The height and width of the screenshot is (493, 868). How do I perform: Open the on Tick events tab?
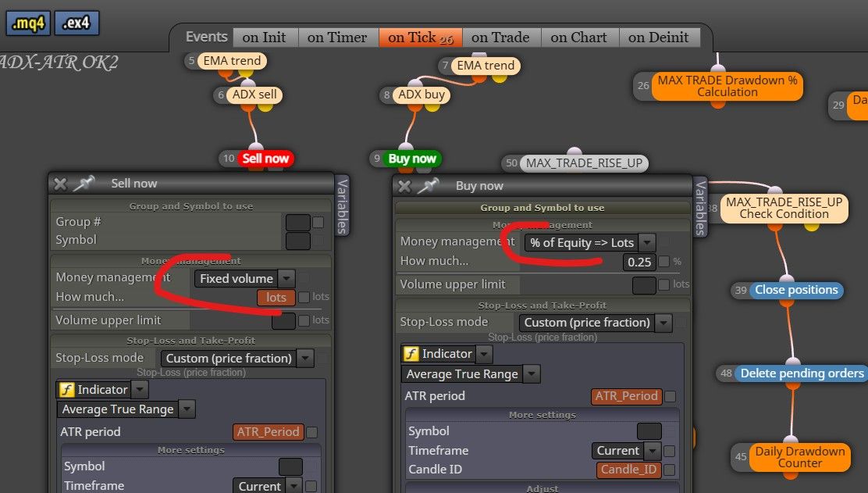coord(420,38)
